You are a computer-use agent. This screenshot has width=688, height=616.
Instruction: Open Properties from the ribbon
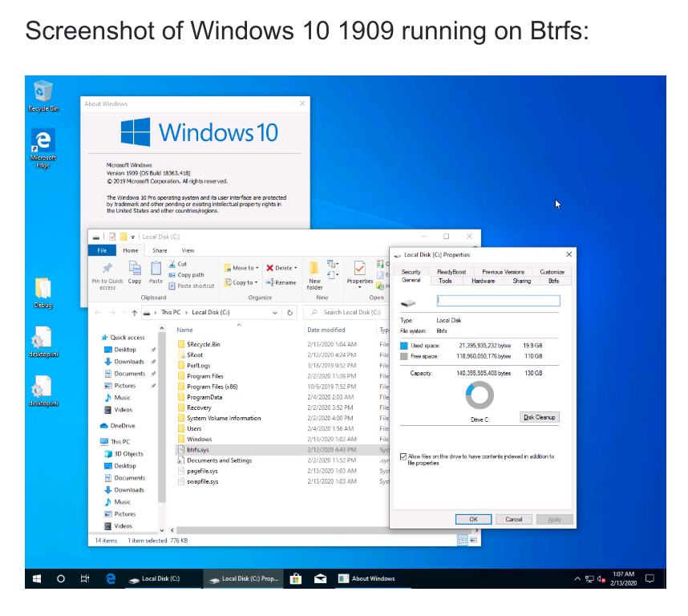point(360,274)
